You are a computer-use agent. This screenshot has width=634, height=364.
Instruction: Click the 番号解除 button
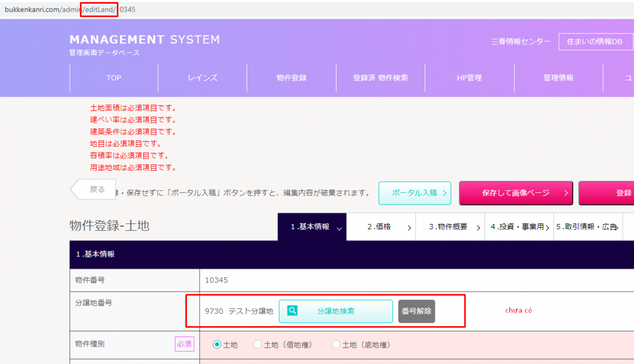tap(416, 311)
